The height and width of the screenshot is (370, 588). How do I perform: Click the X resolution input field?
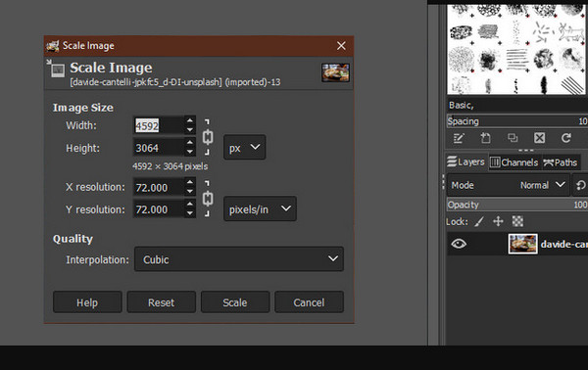pyautogui.click(x=159, y=187)
